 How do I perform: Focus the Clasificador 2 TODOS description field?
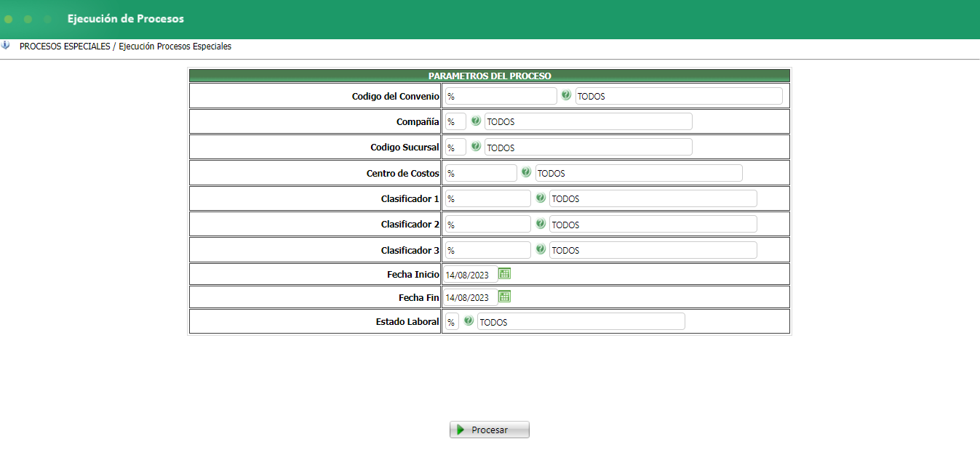(653, 224)
